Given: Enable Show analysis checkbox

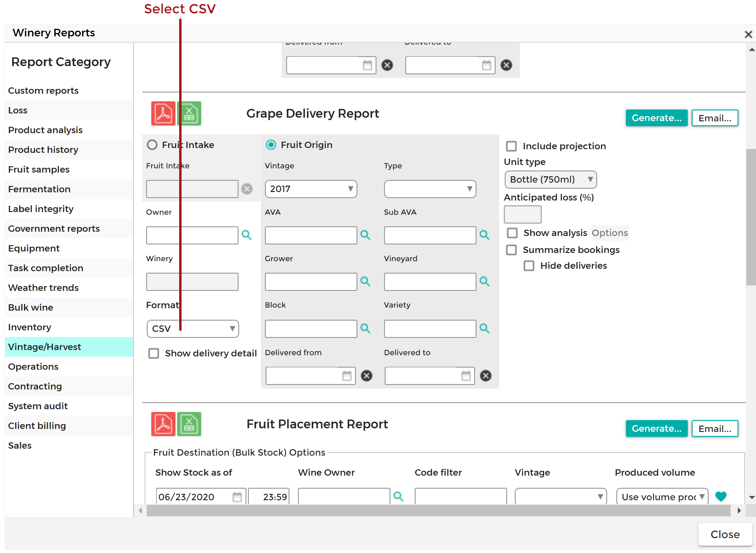Looking at the screenshot, I should click(x=512, y=233).
